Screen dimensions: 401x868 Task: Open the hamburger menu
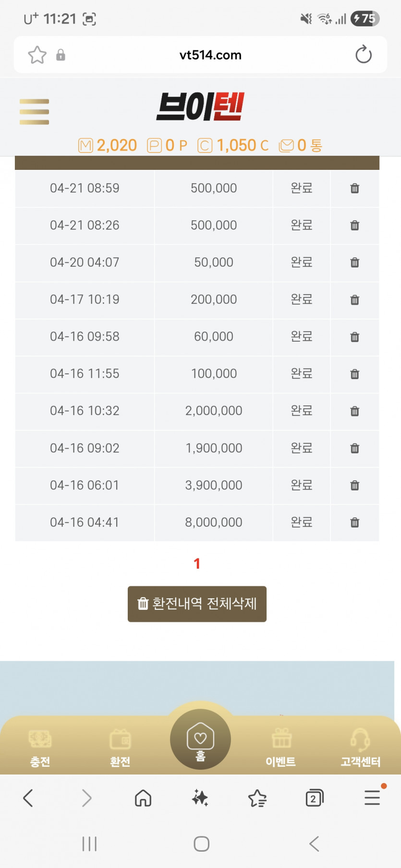tap(34, 111)
